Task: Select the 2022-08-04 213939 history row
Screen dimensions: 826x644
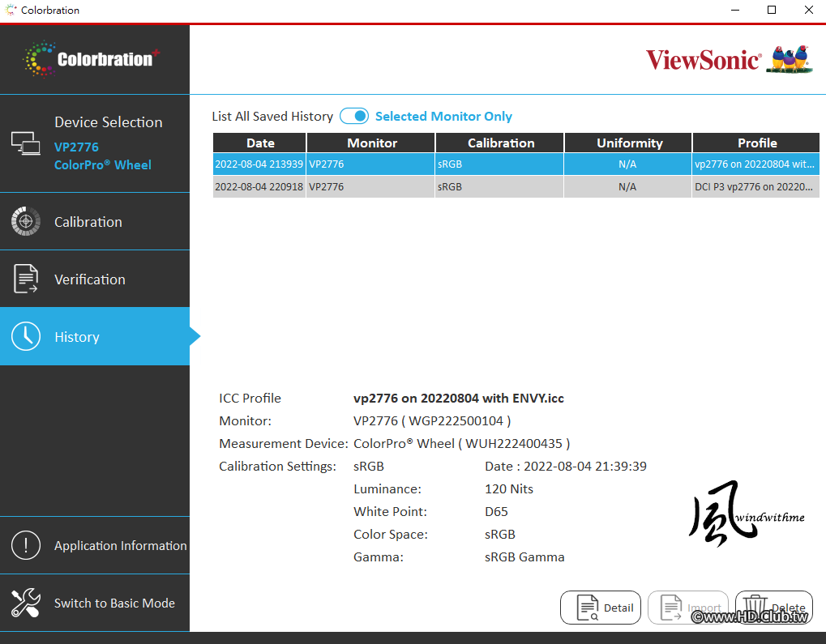Action: [x=516, y=164]
